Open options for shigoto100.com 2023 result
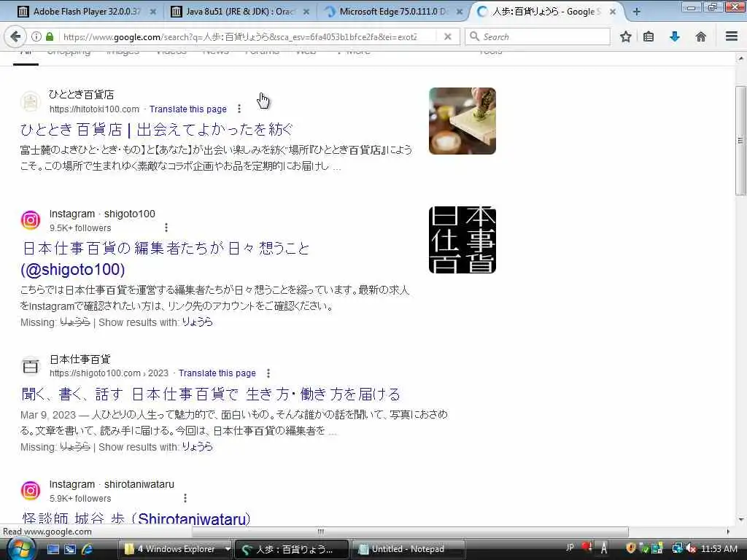 pyautogui.click(x=268, y=373)
